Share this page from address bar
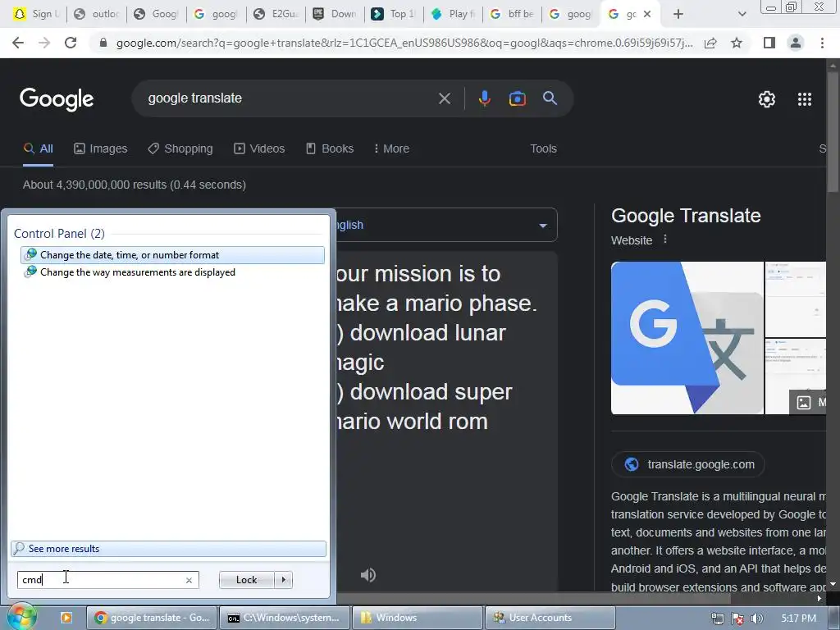Viewport: 840px width, 630px height. coord(711,43)
